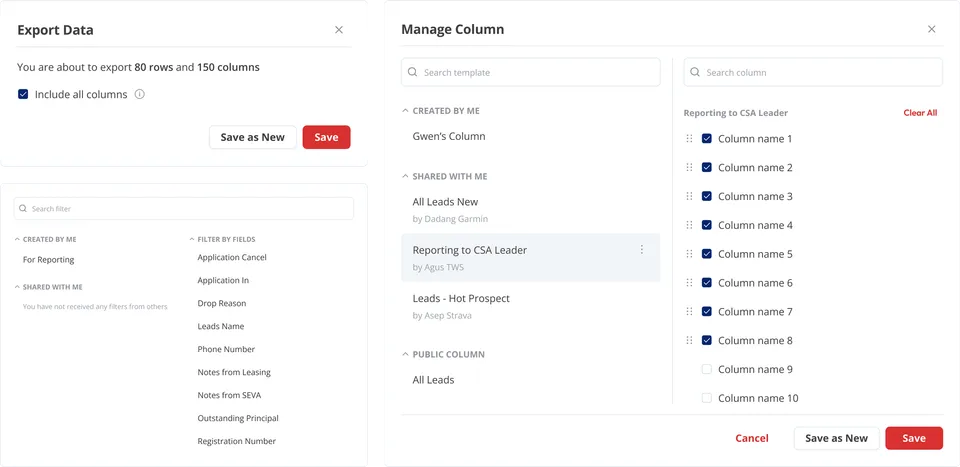Collapse Filter By Fields section
Screen dimensions: 960x467
point(192,239)
